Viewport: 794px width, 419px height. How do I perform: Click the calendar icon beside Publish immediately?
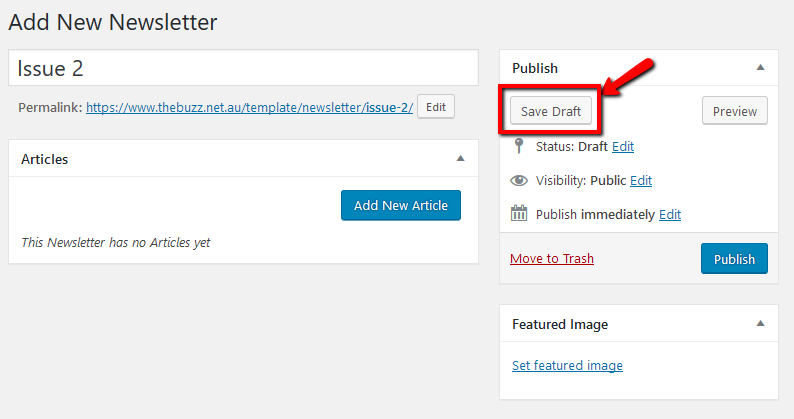click(x=519, y=214)
